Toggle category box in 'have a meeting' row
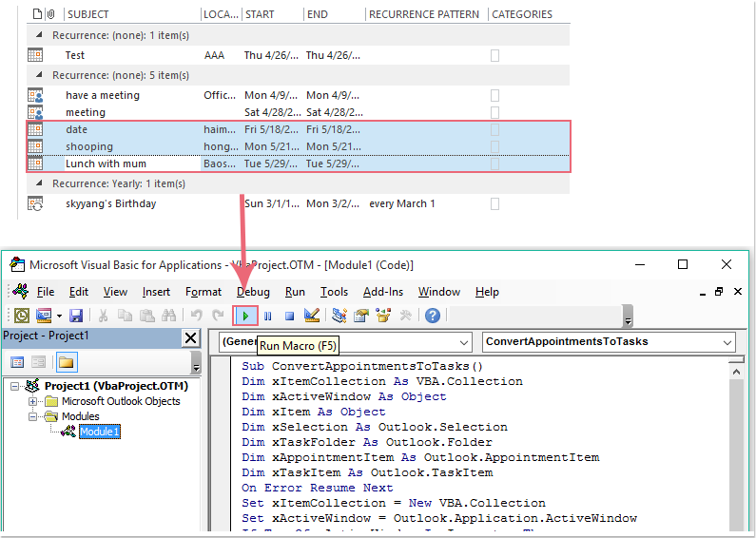This screenshot has width=756, height=538. coord(494,95)
